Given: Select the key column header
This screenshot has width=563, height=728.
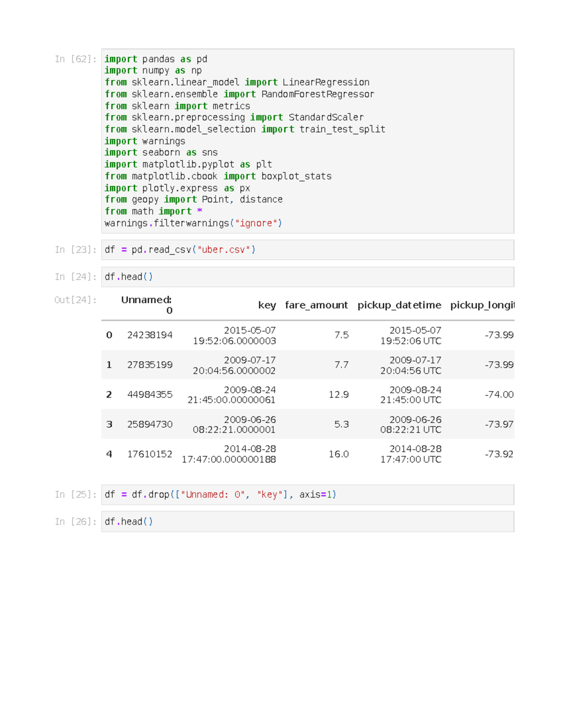Looking at the screenshot, I should coord(266,305).
